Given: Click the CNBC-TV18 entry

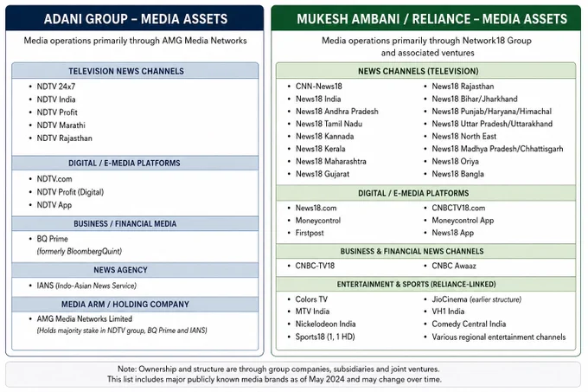Looking at the screenshot, I should (x=315, y=266).
